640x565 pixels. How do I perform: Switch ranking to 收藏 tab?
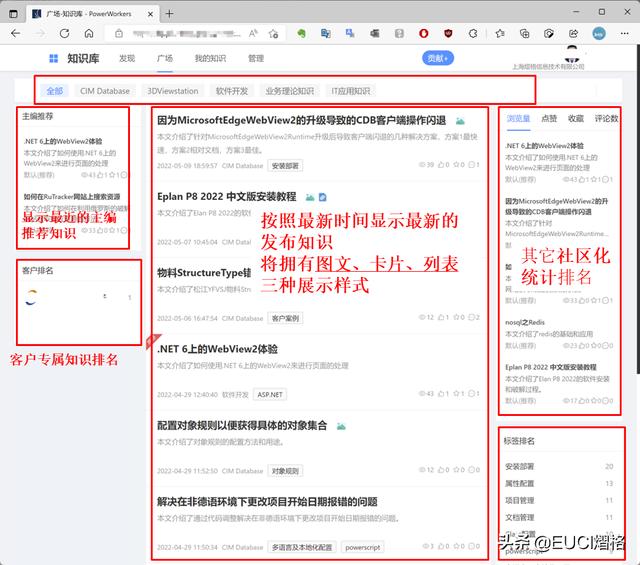click(576, 118)
